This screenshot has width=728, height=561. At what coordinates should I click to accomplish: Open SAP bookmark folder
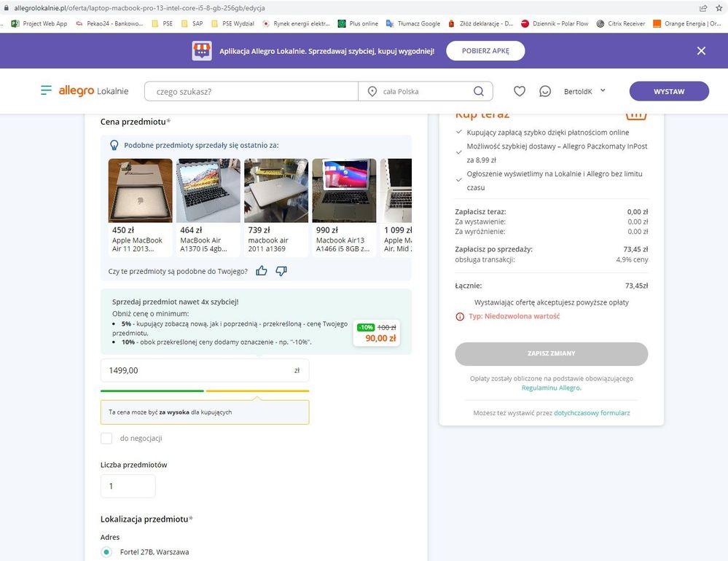[x=192, y=23]
